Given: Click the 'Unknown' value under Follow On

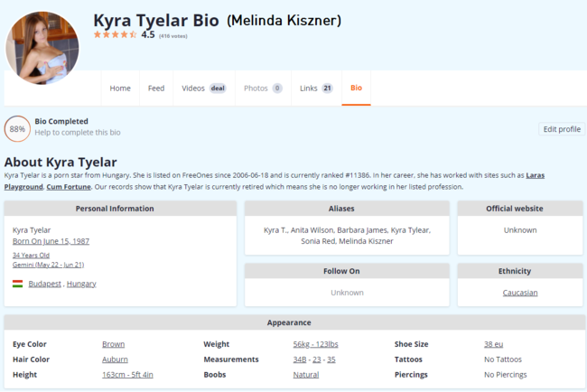Looking at the screenshot, I should tap(347, 293).
